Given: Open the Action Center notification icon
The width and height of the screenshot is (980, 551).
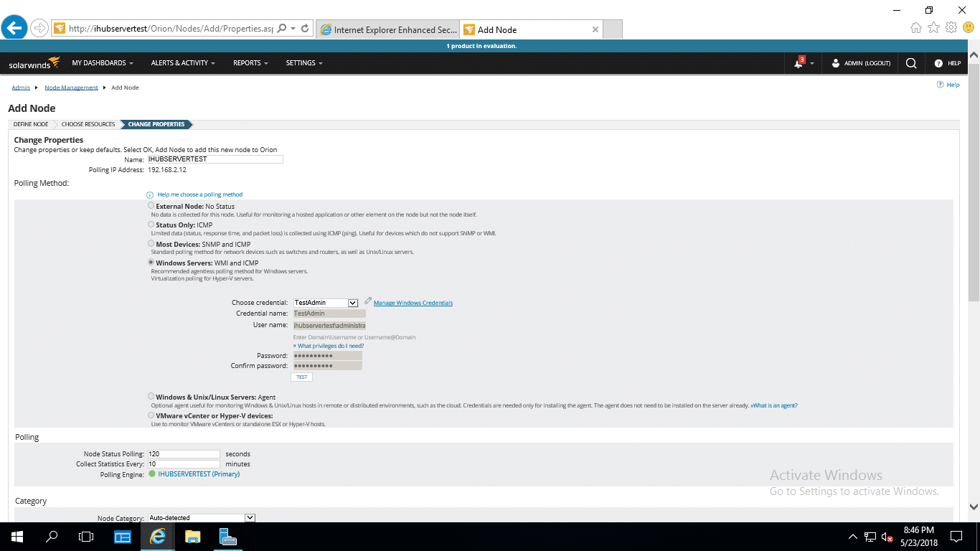Looking at the screenshot, I should (956, 537).
